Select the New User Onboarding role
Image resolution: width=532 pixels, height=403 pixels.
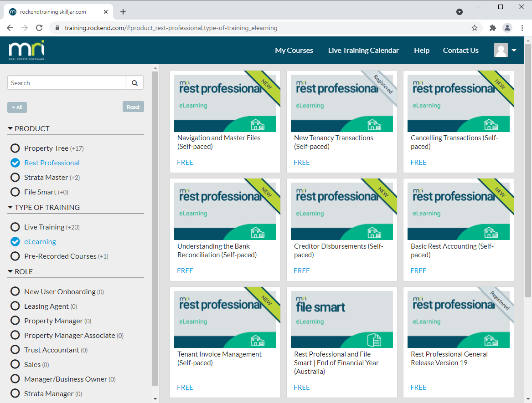[x=15, y=291]
